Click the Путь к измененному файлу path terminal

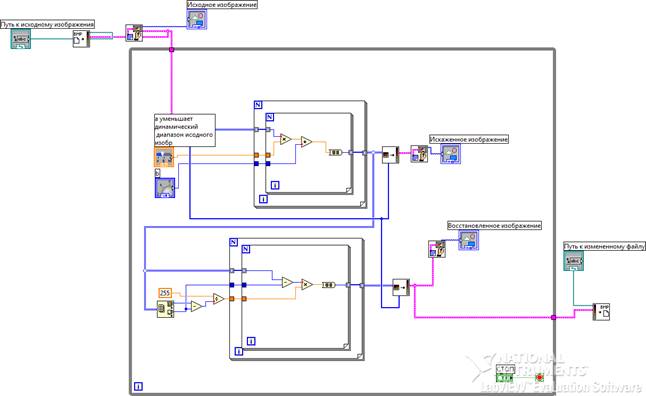pyautogui.click(x=573, y=261)
